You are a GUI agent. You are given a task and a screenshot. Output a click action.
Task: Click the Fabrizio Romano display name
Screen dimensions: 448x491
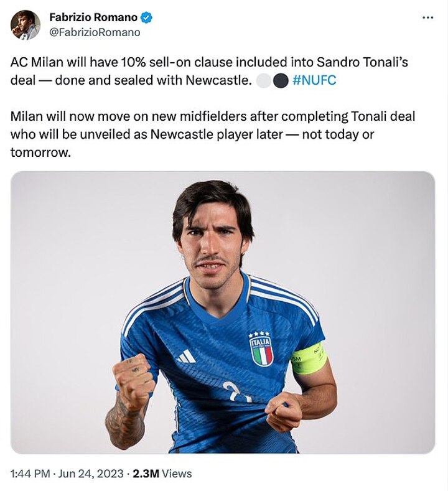[x=93, y=17]
